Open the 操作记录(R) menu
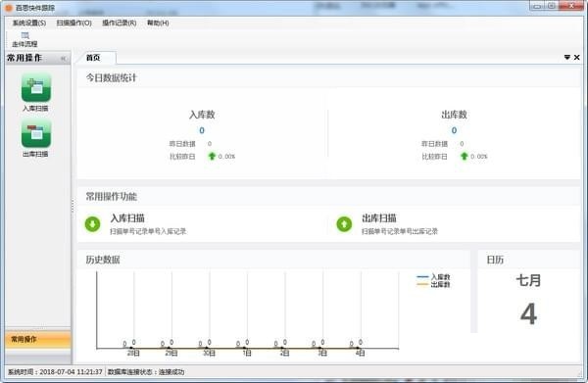 click(120, 23)
